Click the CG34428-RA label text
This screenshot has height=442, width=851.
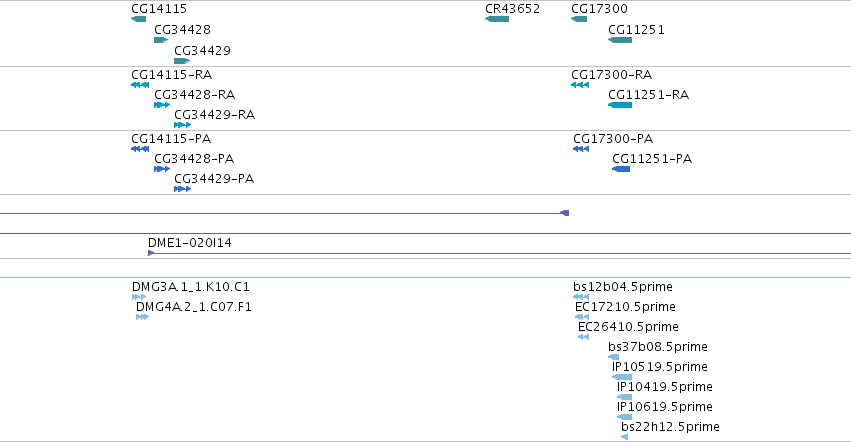(x=195, y=94)
